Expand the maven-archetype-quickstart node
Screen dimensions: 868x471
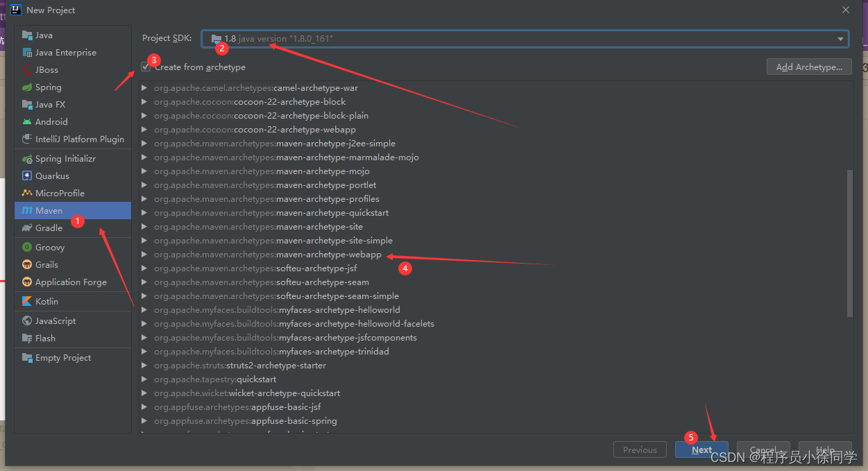[x=144, y=213]
